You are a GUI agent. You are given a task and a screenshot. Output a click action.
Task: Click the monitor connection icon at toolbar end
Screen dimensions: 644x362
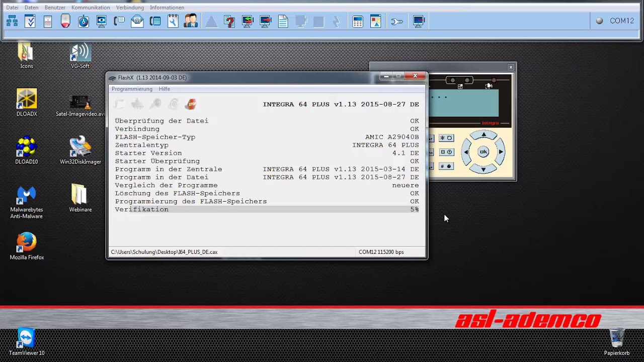419,21
